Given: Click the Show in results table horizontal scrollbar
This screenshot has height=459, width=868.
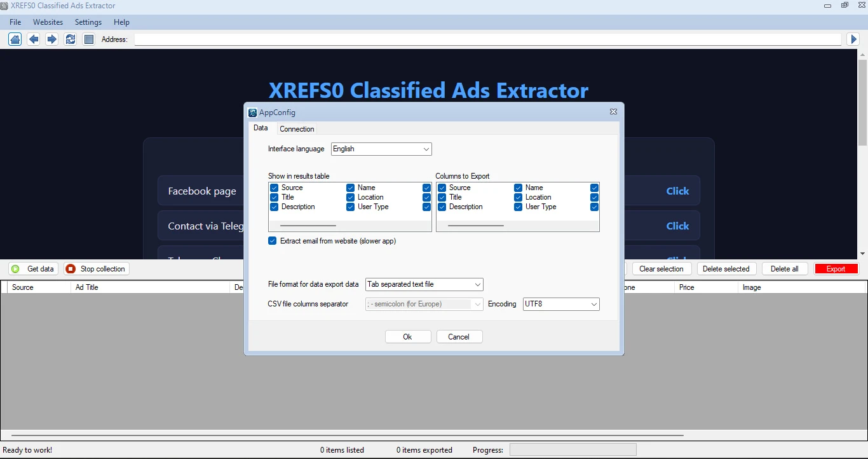Looking at the screenshot, I should coord(308,225).
